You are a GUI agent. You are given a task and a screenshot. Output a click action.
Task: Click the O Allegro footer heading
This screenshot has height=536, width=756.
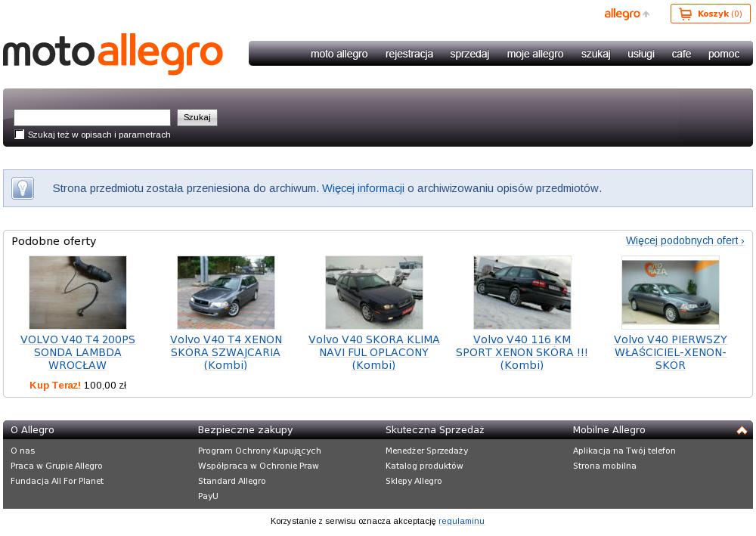33,429
